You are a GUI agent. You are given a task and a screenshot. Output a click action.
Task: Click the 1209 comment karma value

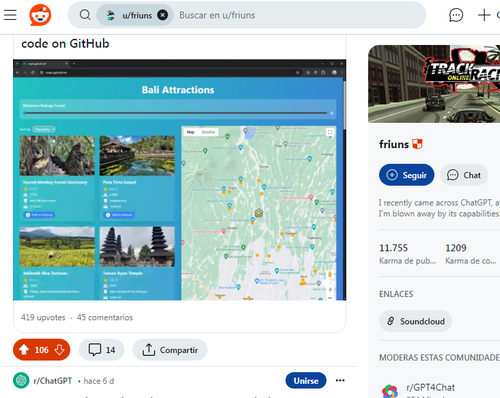[456, 248]
